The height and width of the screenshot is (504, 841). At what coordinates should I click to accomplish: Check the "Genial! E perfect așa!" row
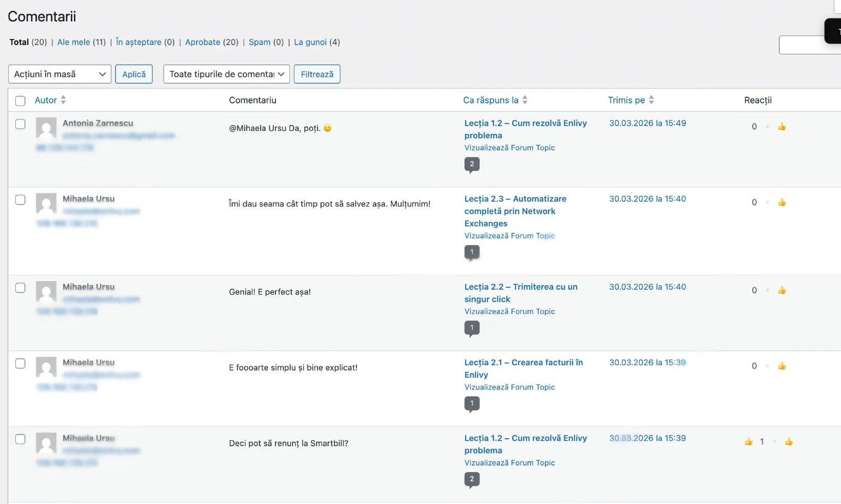coord(20,287)
